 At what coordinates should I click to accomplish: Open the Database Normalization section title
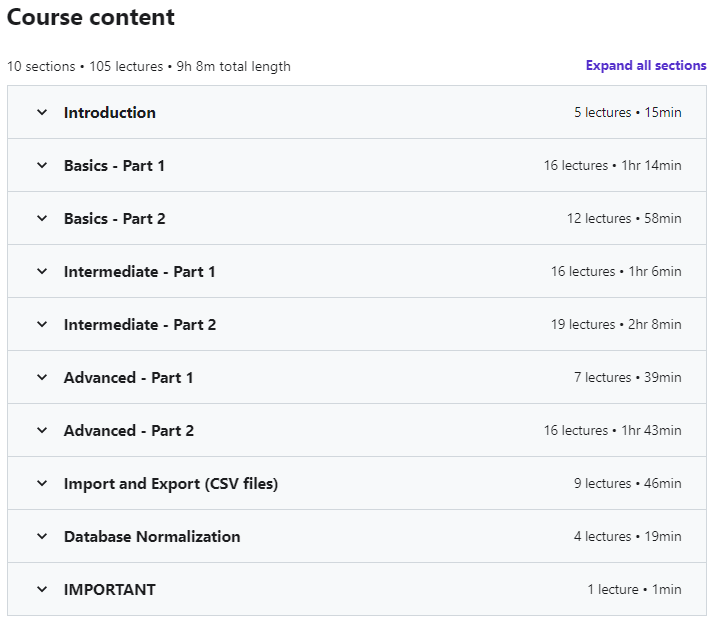152,537
